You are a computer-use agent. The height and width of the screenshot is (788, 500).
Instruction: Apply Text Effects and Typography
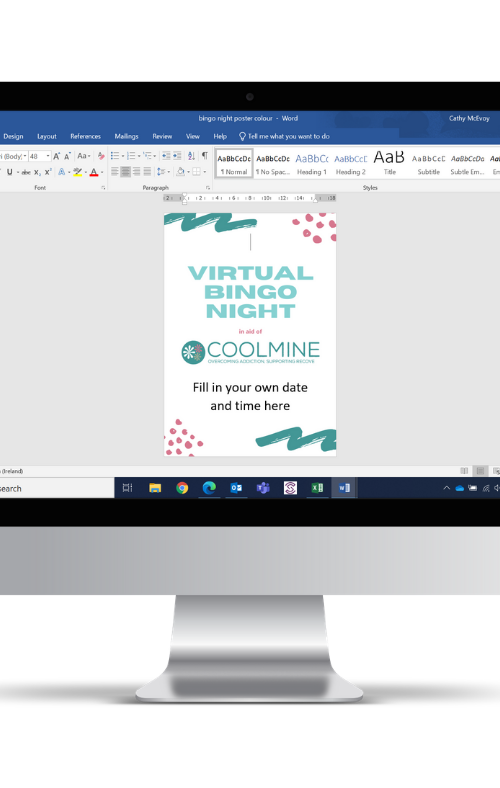(61, 172)
